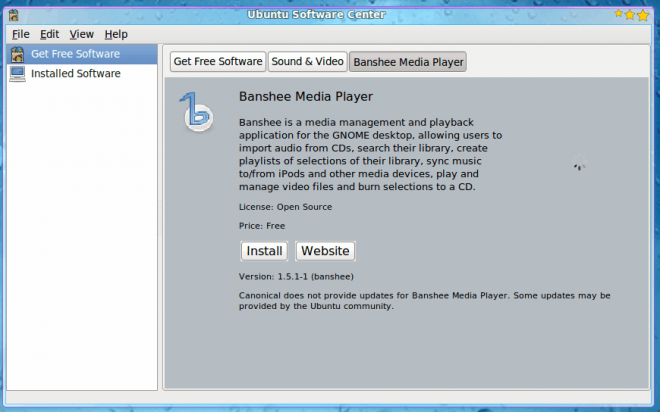Navigate to Sound & Video breadcrumb

(307, 62)
